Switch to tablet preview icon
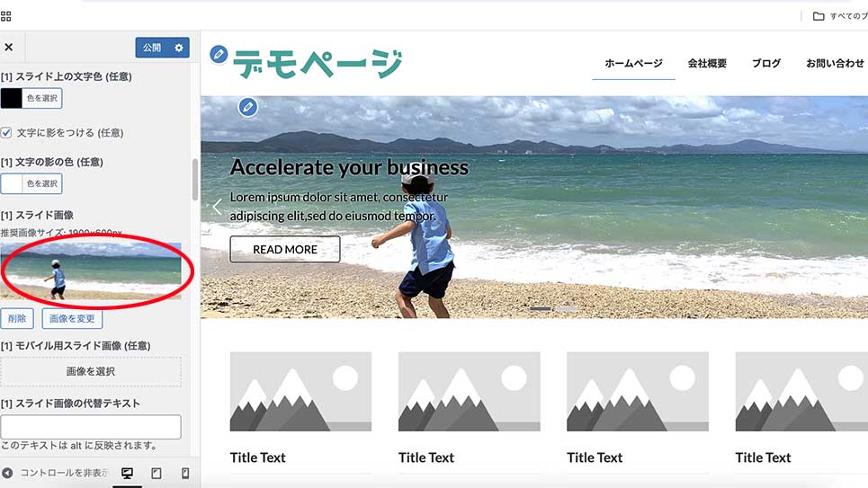Viewport: 868px width, 488px height. point(157,473)
